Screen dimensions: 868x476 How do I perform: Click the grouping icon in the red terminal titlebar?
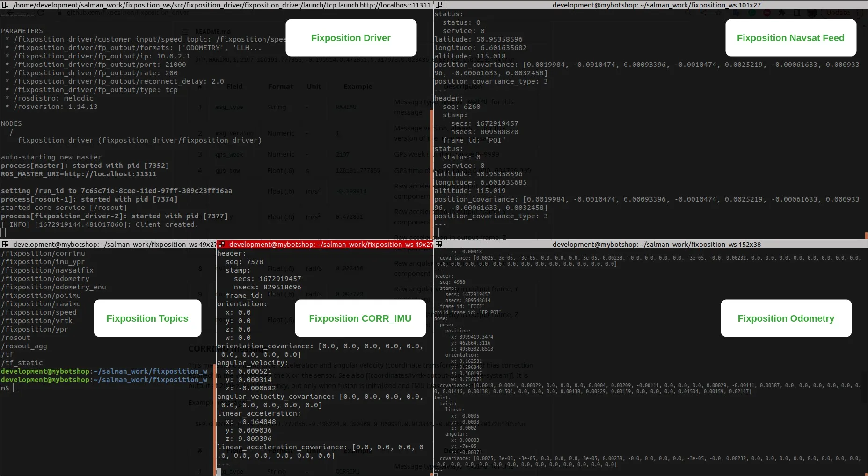(x=222, y=244)
